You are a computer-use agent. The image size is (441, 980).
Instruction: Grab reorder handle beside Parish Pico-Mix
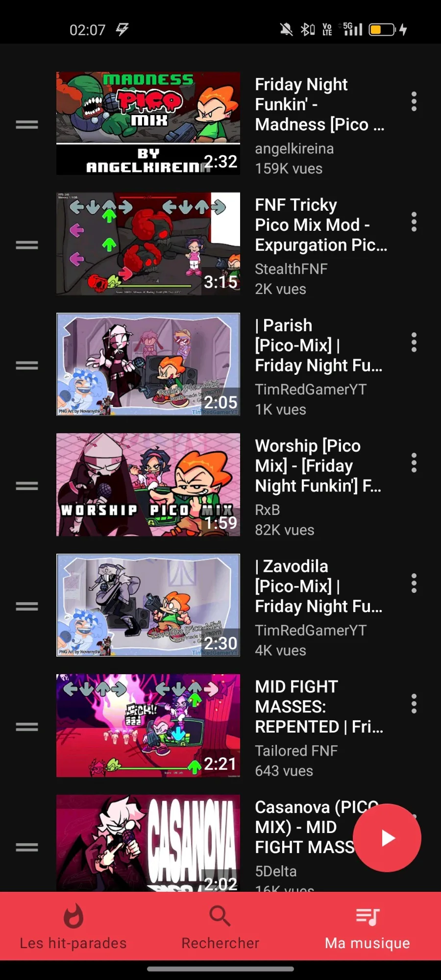[x=27, y=366]
